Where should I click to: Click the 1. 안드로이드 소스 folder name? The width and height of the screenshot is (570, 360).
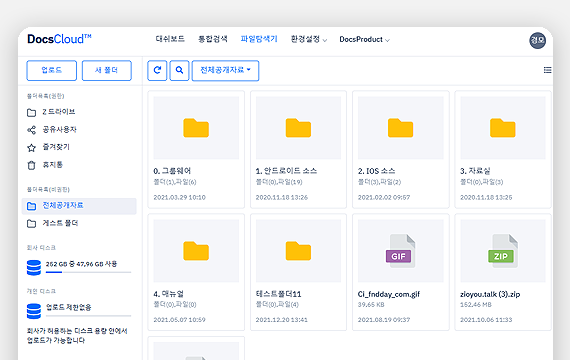click(x=286, y=171)
